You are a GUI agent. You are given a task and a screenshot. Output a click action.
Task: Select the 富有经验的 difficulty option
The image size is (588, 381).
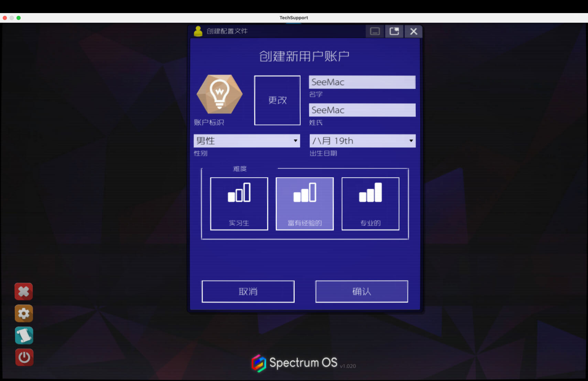(x=305, y=203)
